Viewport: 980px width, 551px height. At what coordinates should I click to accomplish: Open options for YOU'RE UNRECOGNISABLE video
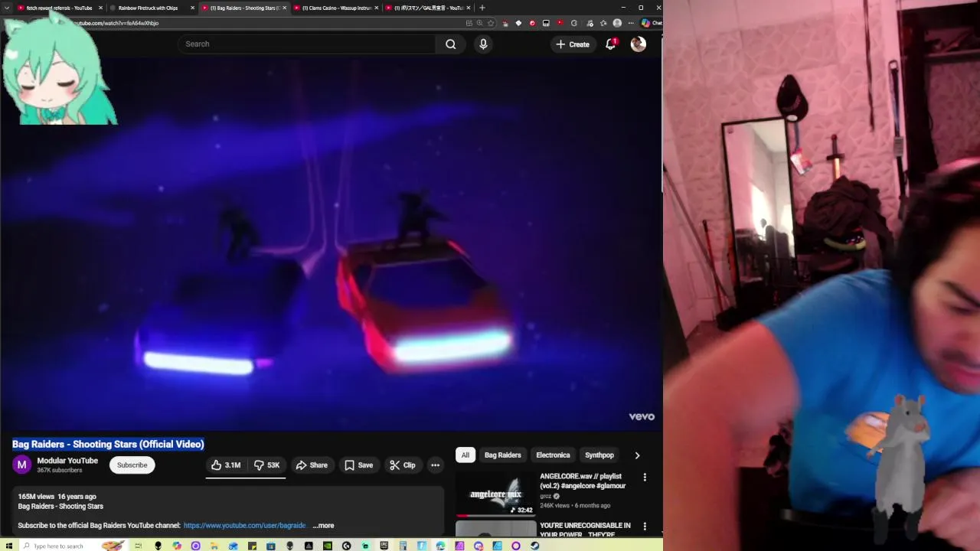[x=645, y=527]
